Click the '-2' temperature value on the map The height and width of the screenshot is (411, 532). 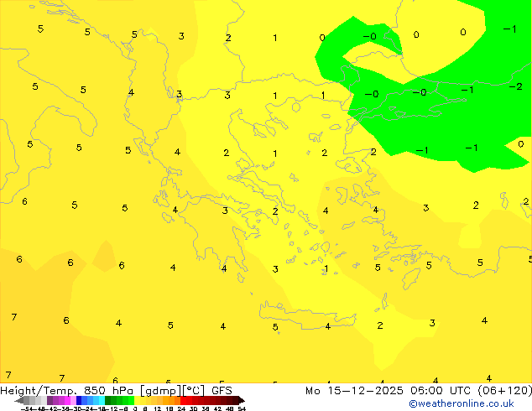tap(516, 86)
